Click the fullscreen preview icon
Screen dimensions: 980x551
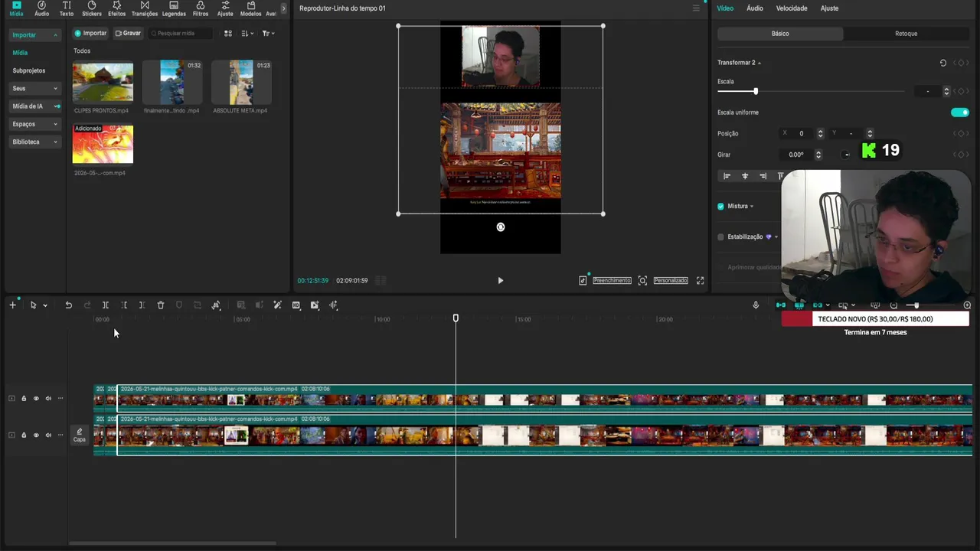[x=700, y=281]
